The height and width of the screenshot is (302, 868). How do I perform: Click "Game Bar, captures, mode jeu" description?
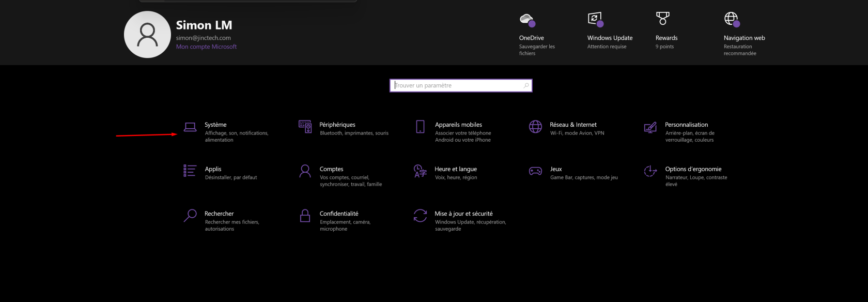coord(584,177)
